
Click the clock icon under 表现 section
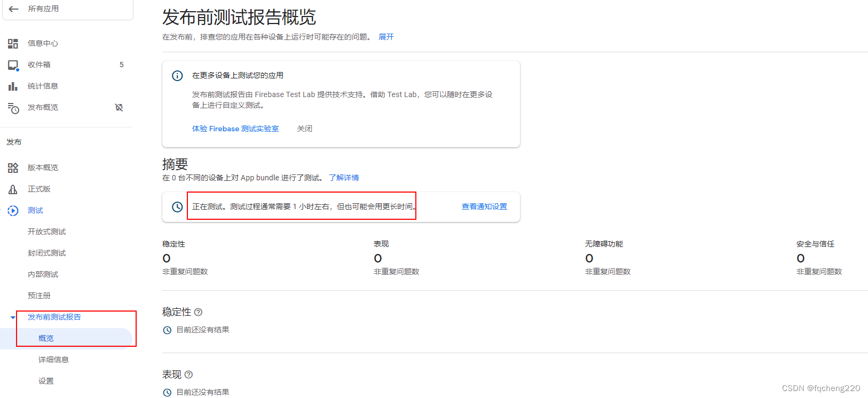167,393
